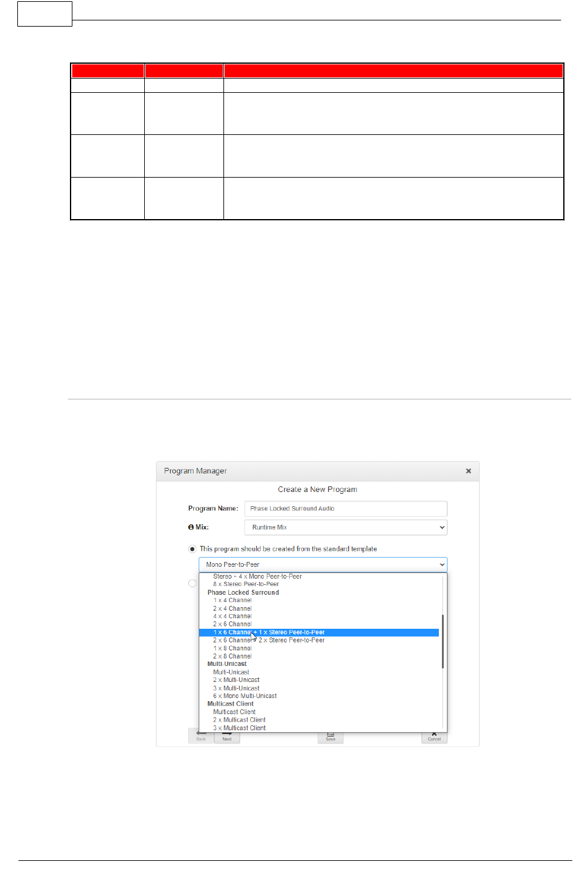Select the standard template radio button
Viewport: 588px width, 872px height.
(x=192, y=549)
